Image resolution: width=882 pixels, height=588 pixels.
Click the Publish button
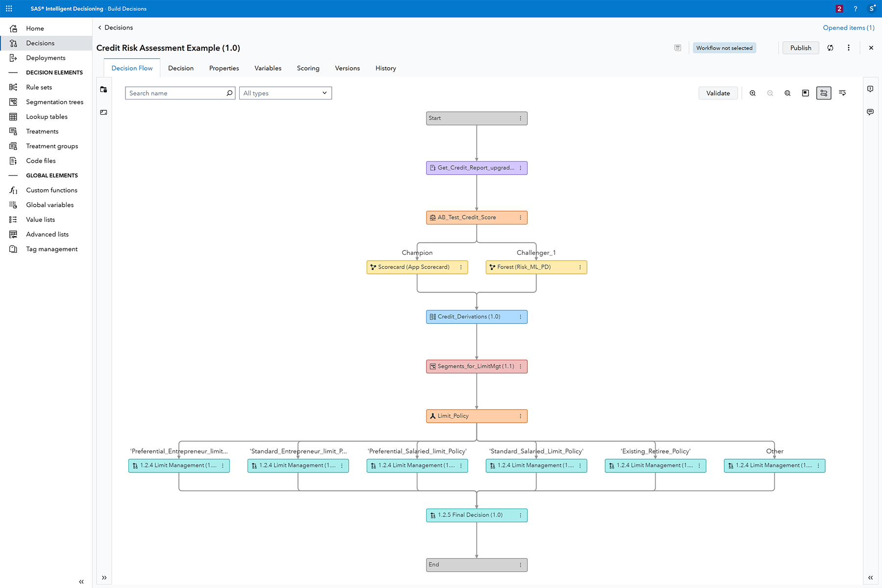tap(800, 48)
